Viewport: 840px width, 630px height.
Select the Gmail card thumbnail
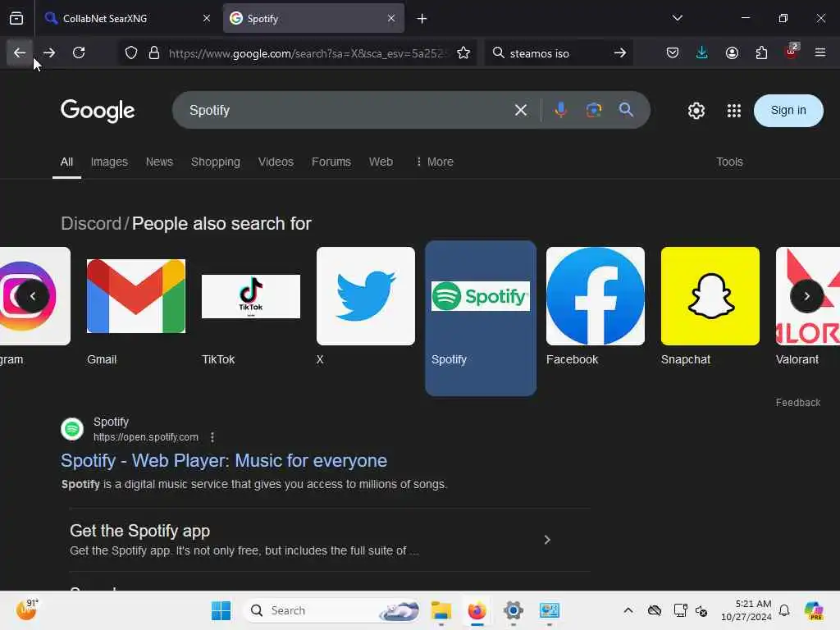click(136, 296)
